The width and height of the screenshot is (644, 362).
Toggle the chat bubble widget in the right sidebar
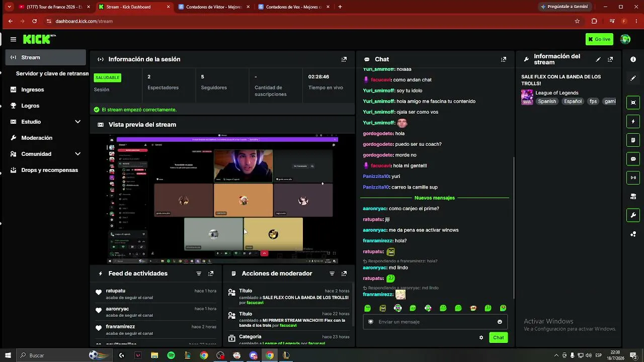point(633,159)
